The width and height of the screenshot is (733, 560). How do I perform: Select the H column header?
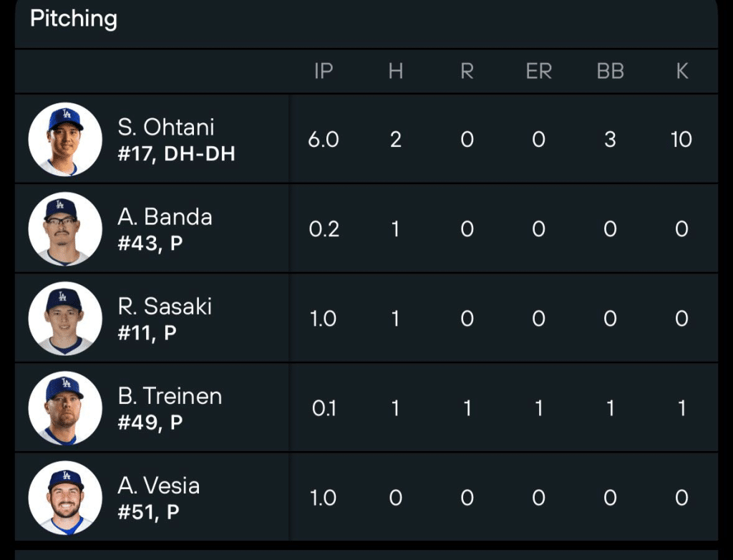(x=395, y=72)
